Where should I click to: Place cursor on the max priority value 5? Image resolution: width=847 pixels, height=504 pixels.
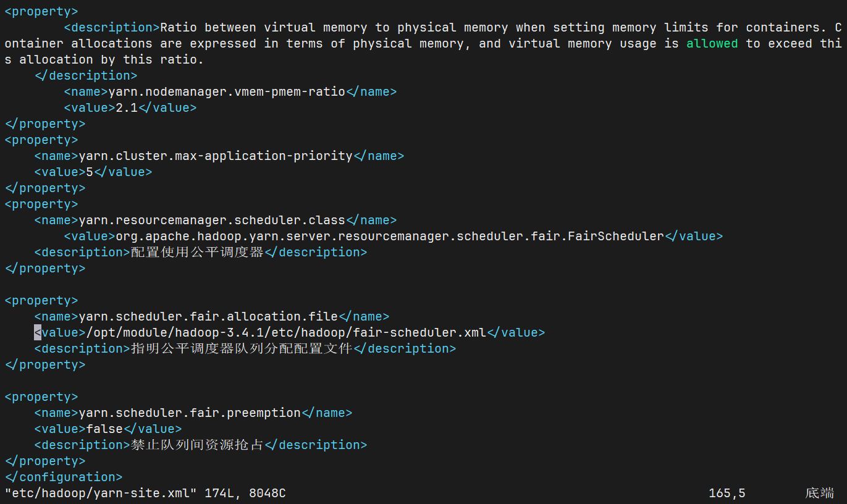point(90,172)
